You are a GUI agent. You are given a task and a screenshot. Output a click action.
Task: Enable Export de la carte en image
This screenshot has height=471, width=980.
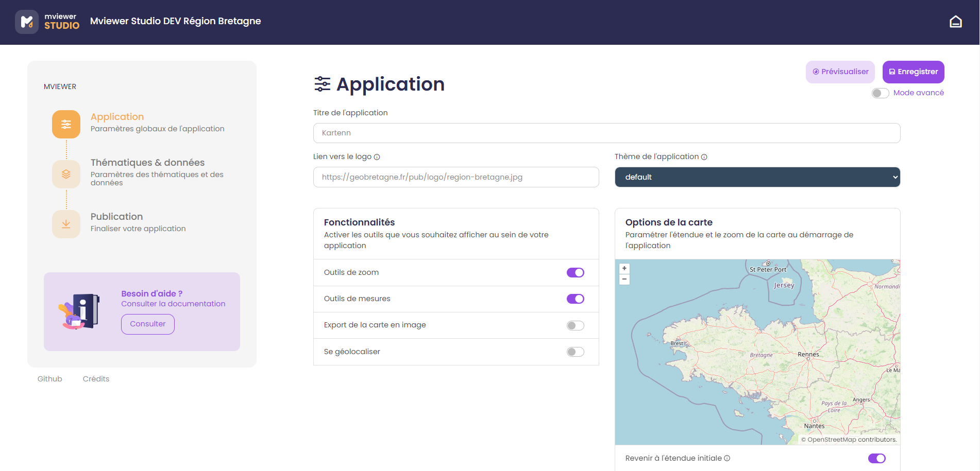(x=576, y=325)
